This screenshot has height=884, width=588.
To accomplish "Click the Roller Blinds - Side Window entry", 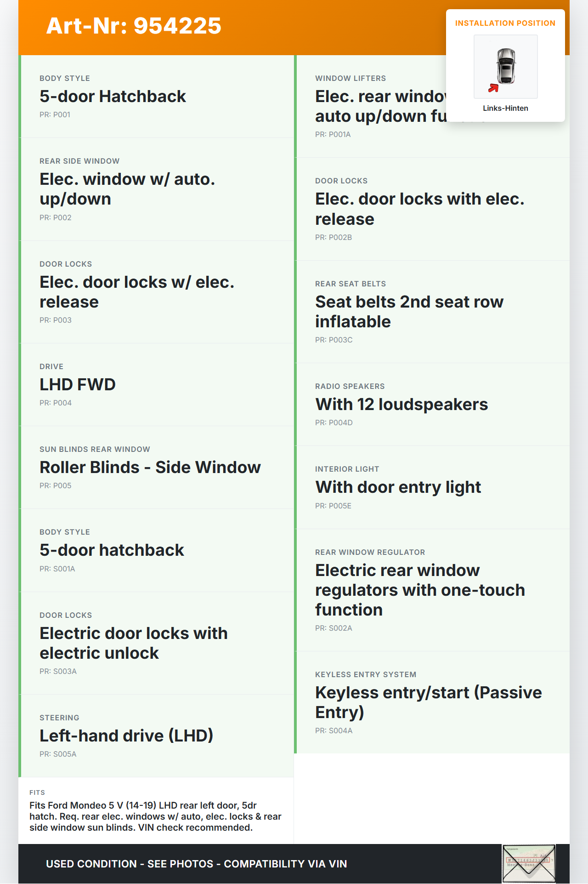I will point(150,468).
